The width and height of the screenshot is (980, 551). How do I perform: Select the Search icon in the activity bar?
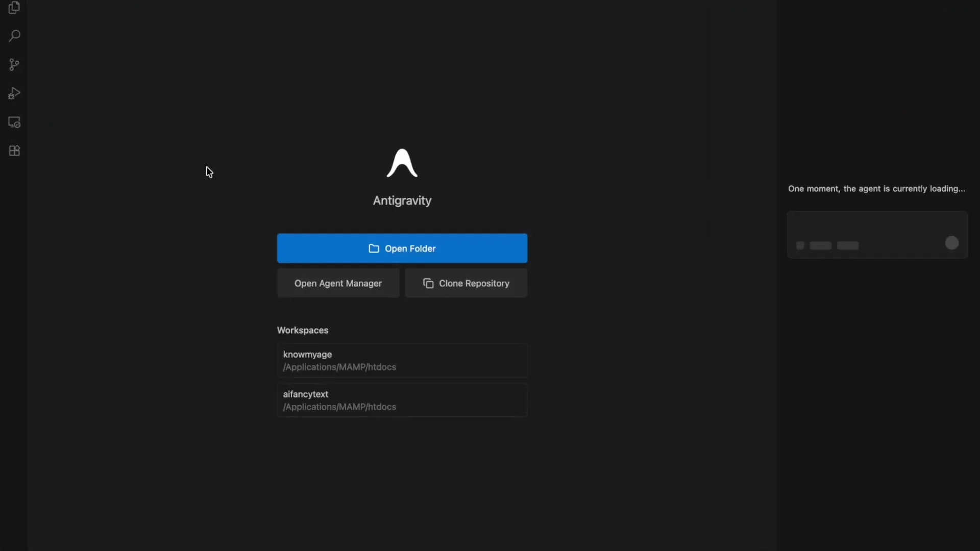(x=14, y=36)
